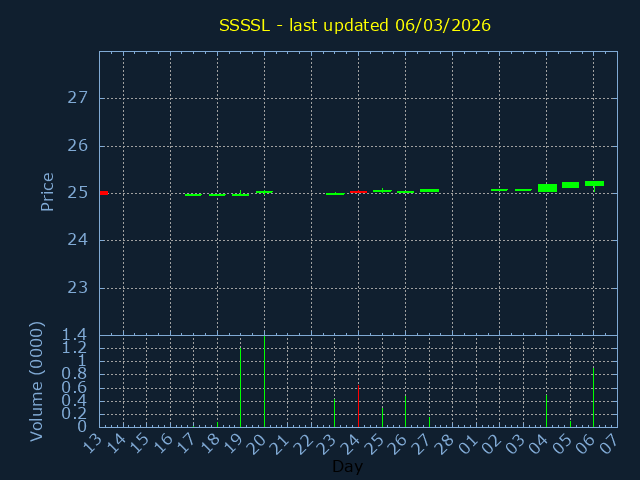Click the green volume bar at day 04
Viewport: 640px width, 480px height.
coord(546,410)
